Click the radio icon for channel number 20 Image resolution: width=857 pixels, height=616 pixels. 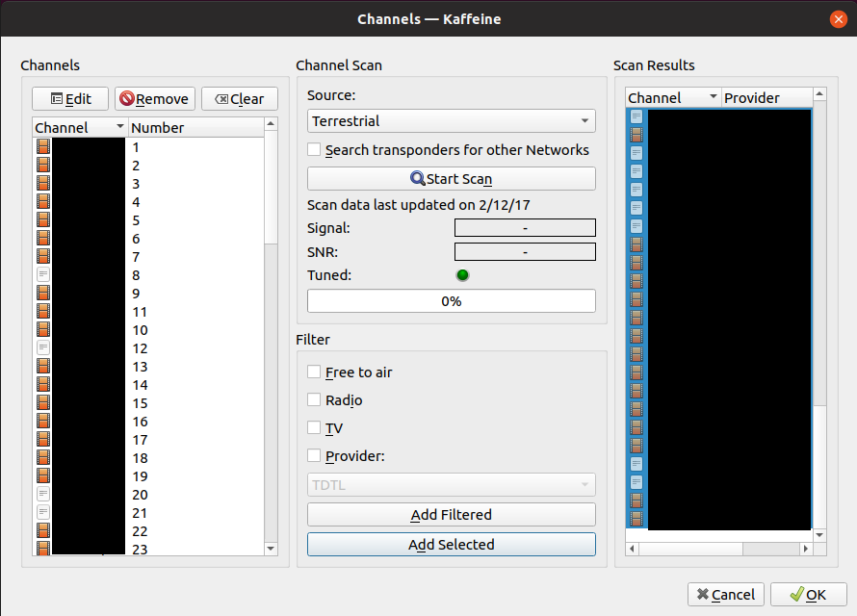(x=43, y=494)
